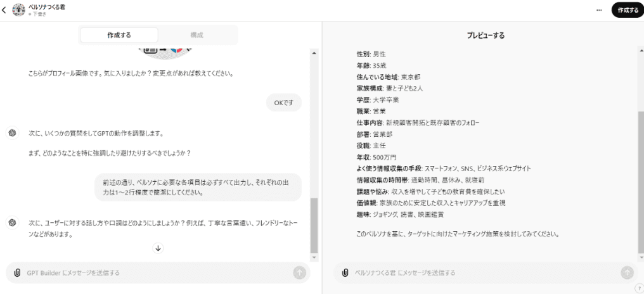Click the 学歴: 大学卒業 line
644x294 pixels.
[377, 99]
